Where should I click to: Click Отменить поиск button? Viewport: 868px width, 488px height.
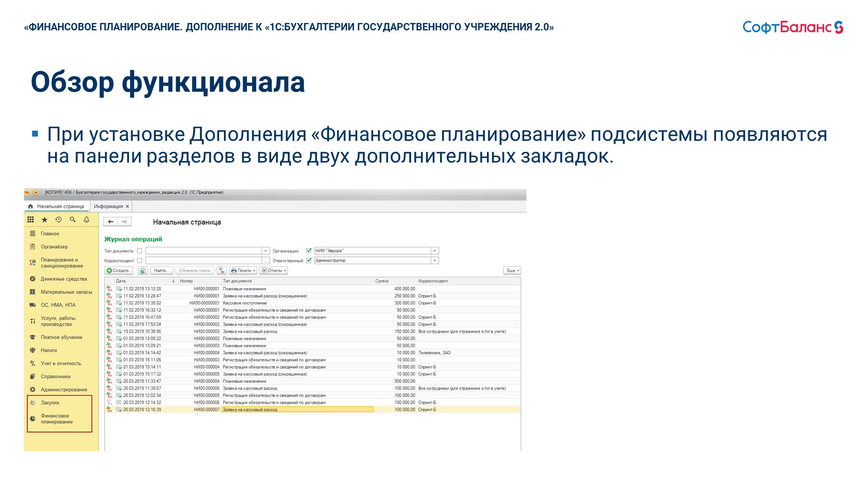194,270
